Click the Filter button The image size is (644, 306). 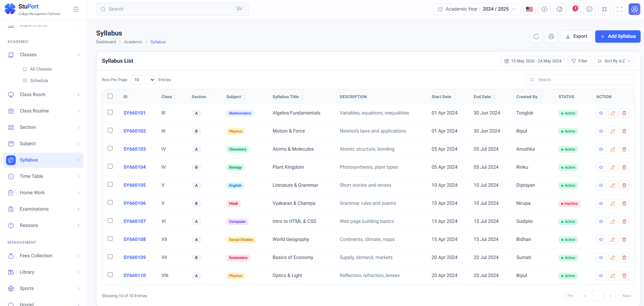coord(579,61)
